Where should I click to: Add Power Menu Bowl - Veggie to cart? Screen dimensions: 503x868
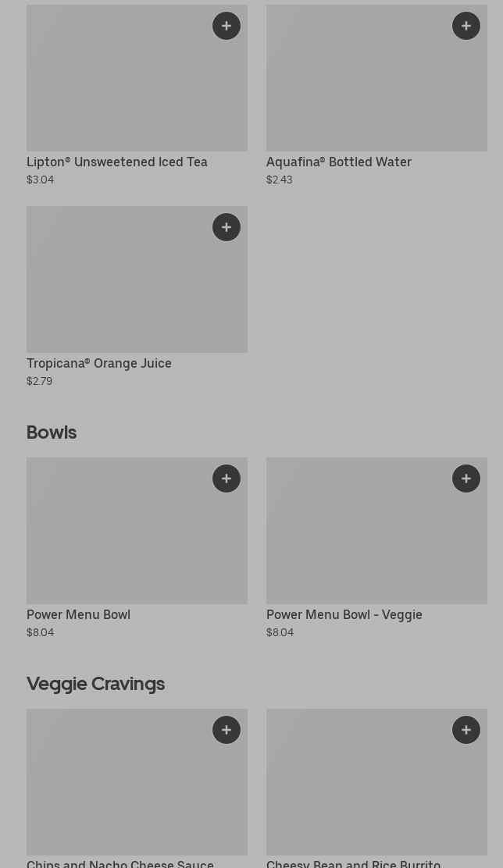point(466,478)
